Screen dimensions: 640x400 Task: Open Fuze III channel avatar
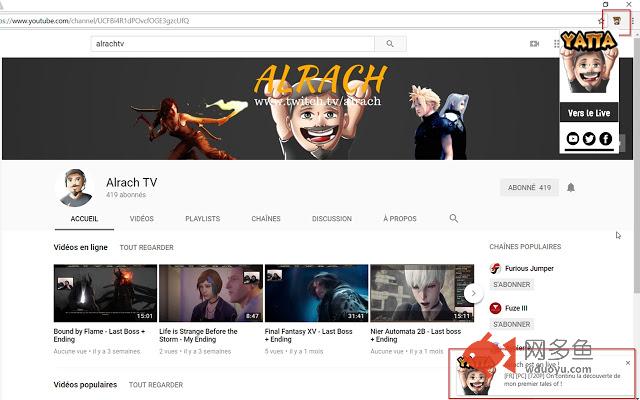coord(495,308)
